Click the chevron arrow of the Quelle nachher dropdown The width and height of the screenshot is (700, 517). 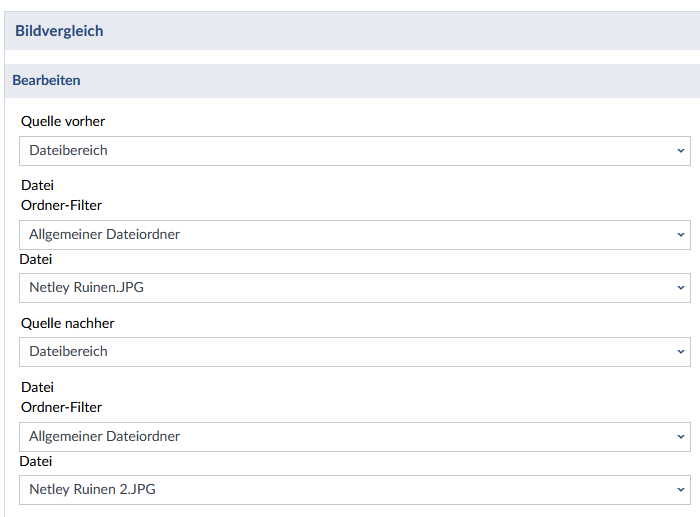tap(681, 352)
